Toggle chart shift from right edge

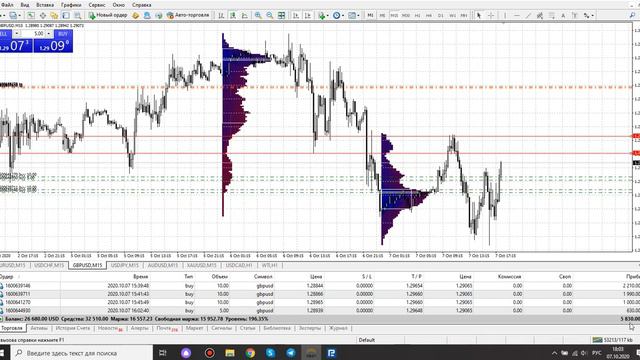coord(308,16)
